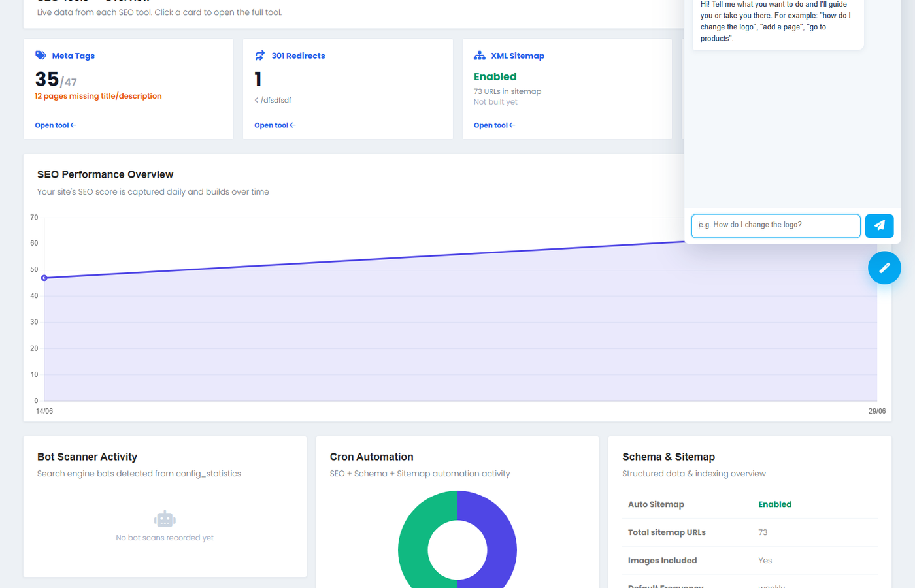This screenshot has height=588, width=915.
Task: Select the 14/06 data point on chart
Action: coord(44,278)
